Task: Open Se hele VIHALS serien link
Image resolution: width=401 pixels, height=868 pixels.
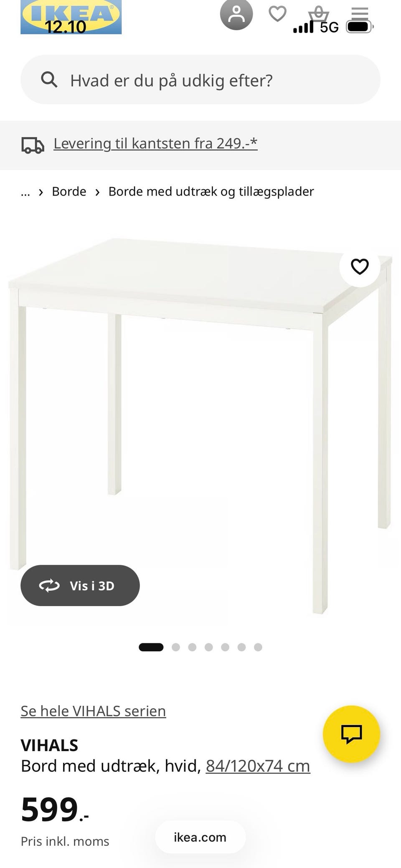Action: click(93, 711)
